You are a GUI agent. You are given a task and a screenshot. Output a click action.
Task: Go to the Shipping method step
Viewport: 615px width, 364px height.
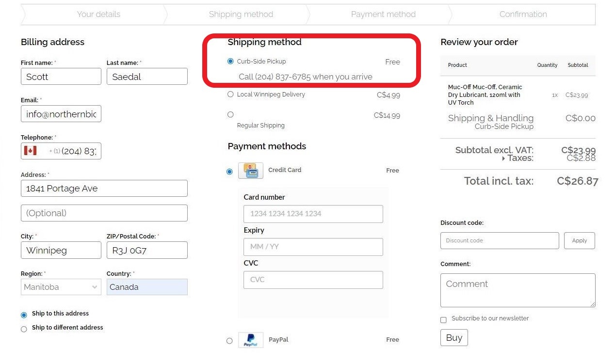[x=241, y=14]
